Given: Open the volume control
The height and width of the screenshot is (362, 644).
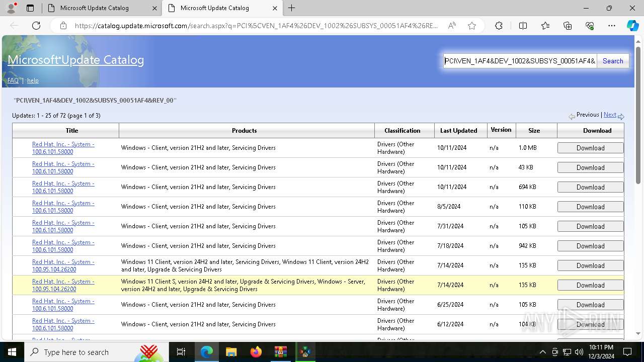Looking at the screenshot, I should pyautogui.click(x=579, y=352).
